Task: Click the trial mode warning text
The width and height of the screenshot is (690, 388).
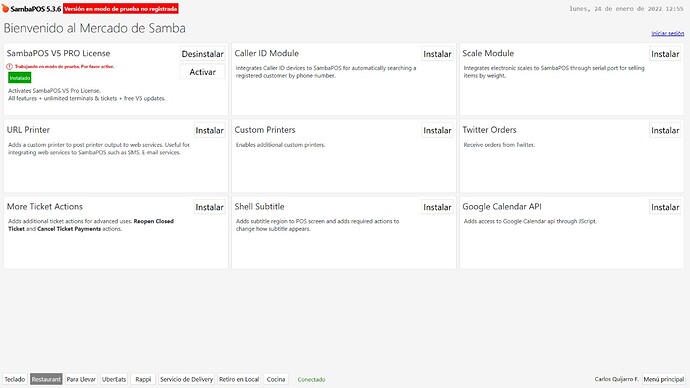Action: tap(65, 66)
